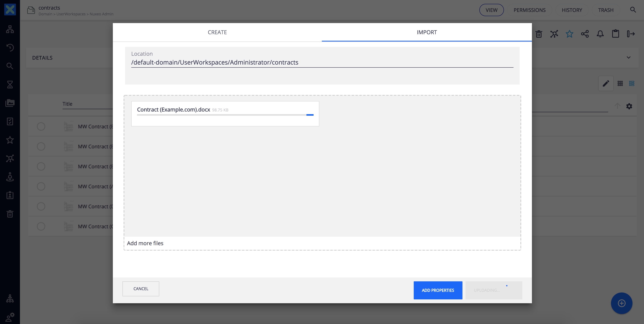The image size is (644, 324).
Task: Open the tasks hourglass sidebar icon
Action: (x=10, y=84)
